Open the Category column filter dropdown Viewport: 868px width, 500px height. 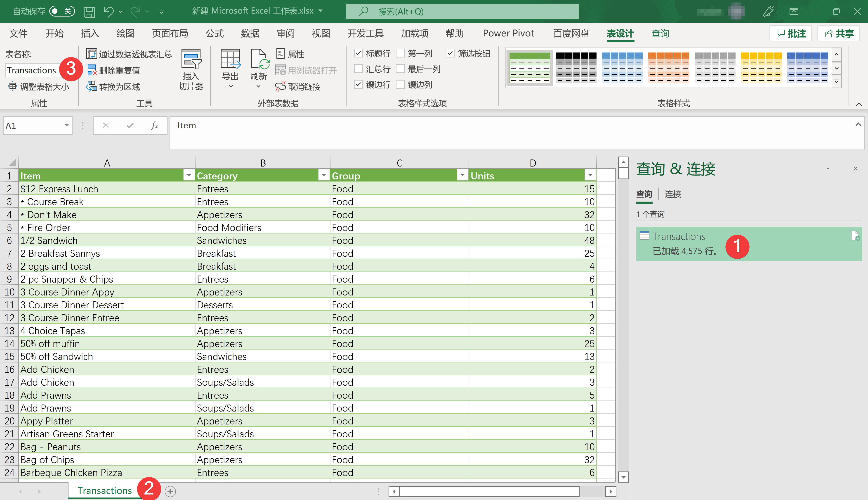323,176
